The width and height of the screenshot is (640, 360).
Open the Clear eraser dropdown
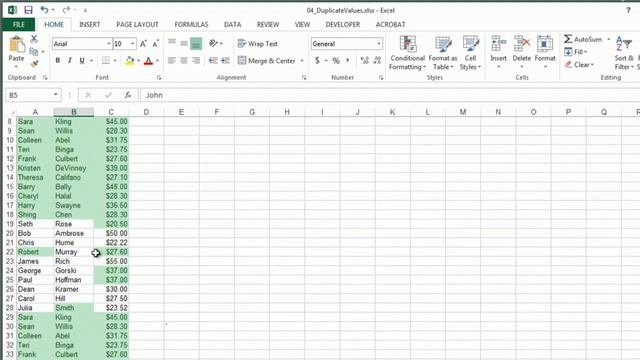click(579, 64)
